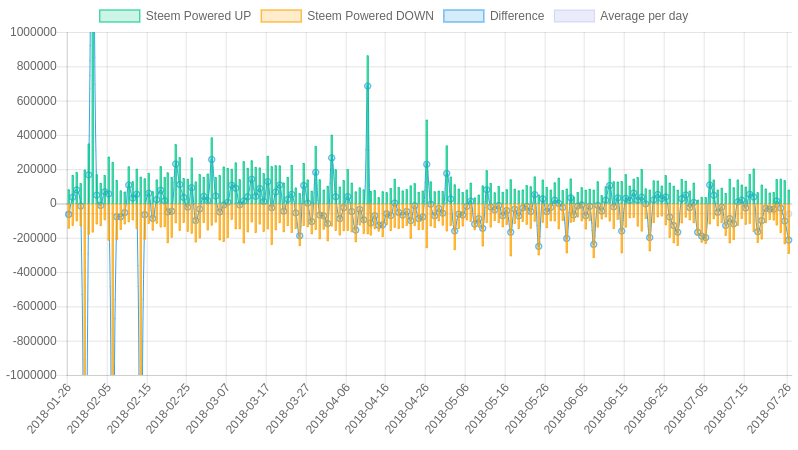Click y-axis label -800000
798x450 pixels.
[34, 341]
